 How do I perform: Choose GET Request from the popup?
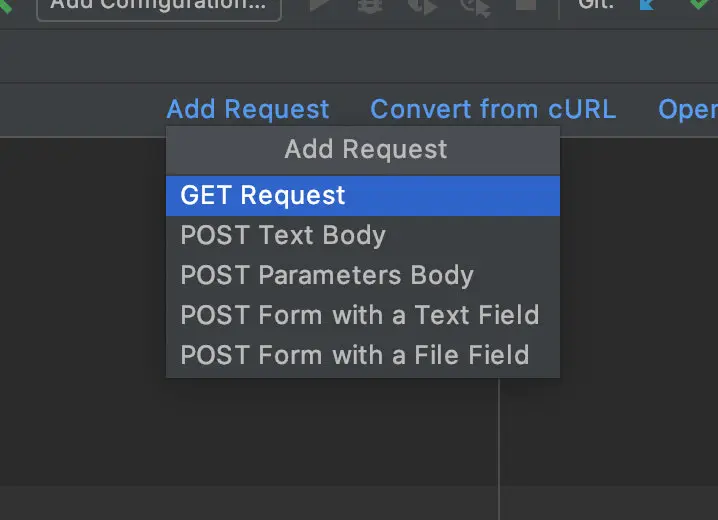click(x=363, y=195)
